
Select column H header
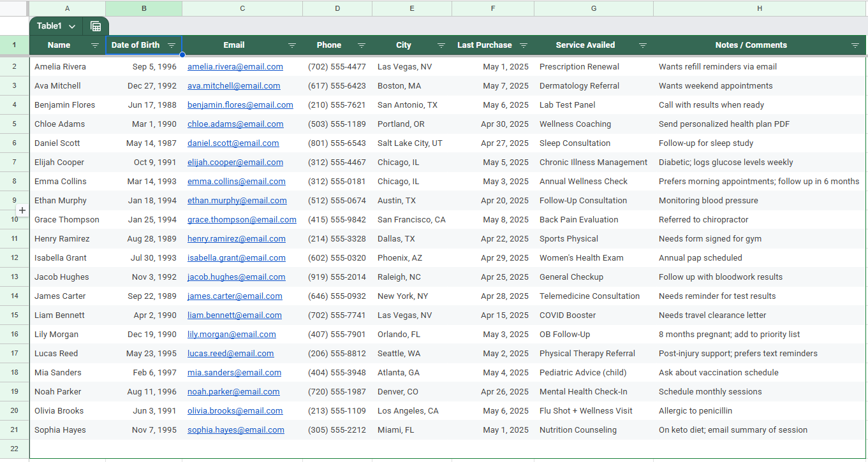760,8
